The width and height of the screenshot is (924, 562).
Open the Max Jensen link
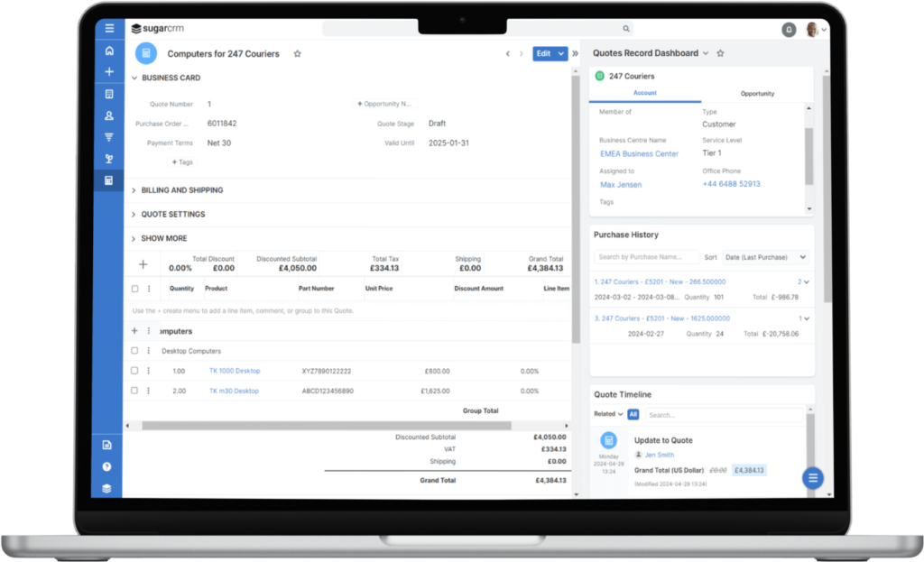(621, 185)
